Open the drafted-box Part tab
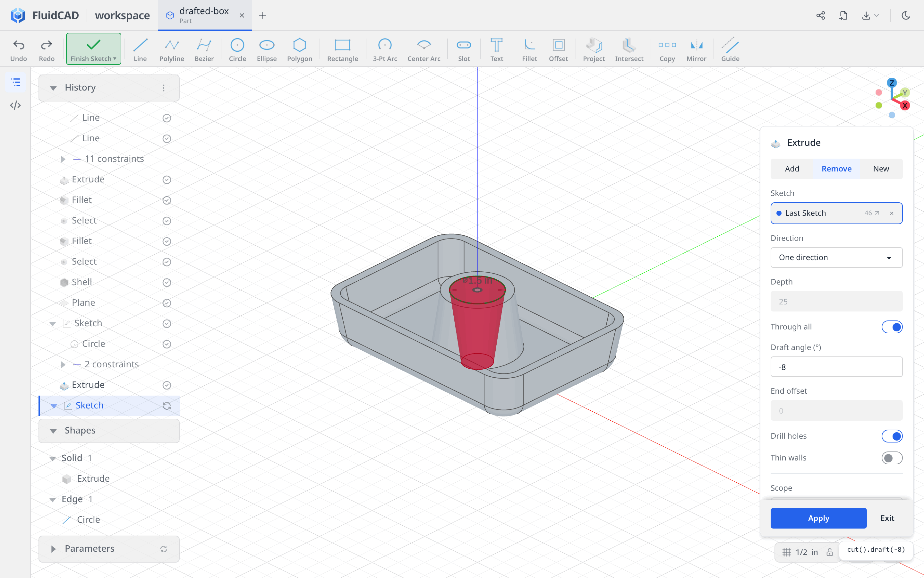Viewport: 924px width, 578px height. (x=205, y=15)
